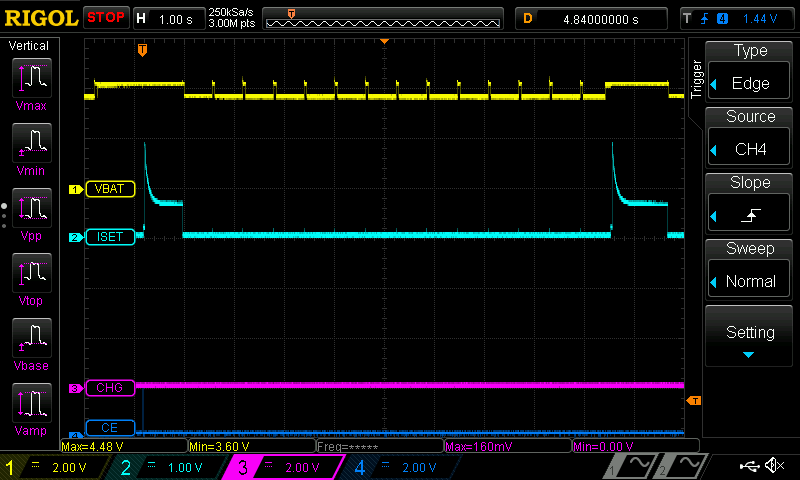Click the Trigger menu side tab
Viewport: 800px width, 480px height.
(x=696, y=79)
